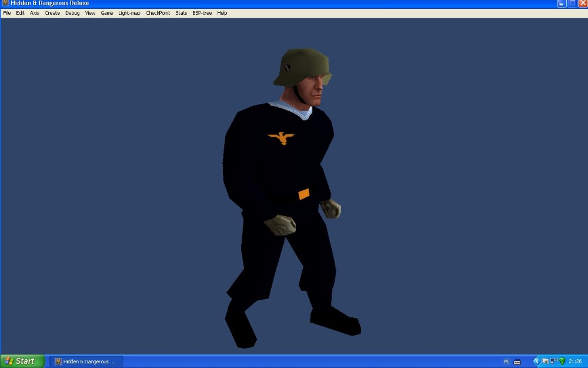Open the View menu
Viewport: 588px width, 368px height.
coord(90,13)
